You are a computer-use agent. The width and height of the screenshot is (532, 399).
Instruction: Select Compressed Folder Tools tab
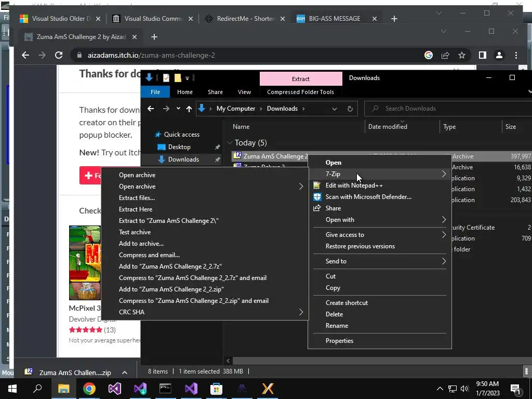301,92
